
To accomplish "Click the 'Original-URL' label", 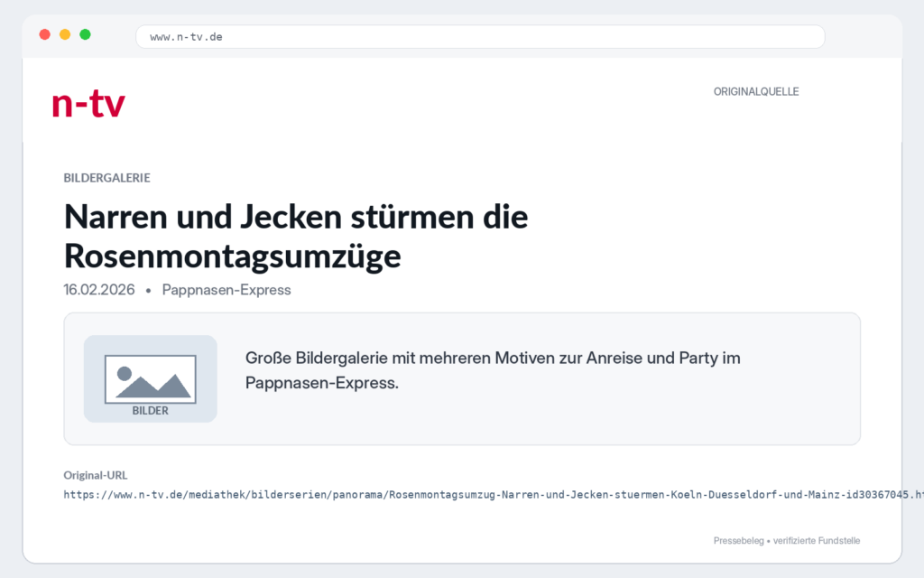I will pos(96,475).
